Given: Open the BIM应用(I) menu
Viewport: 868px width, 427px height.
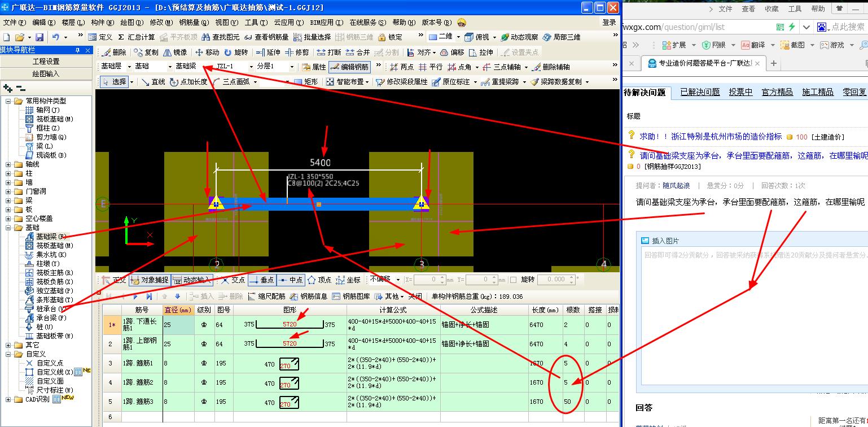Looking at the screenshot, I should 326,22.
